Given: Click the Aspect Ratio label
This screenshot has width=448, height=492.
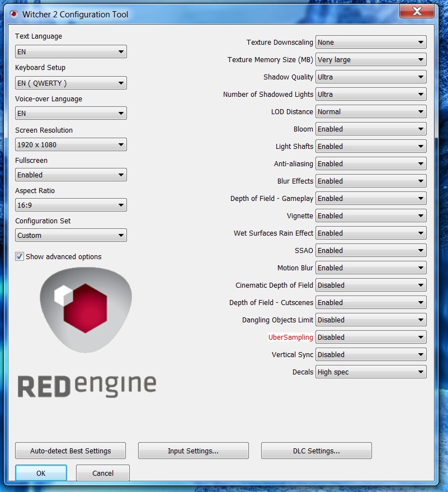Looking at the screenshot, I should click(x=35, y=191).
